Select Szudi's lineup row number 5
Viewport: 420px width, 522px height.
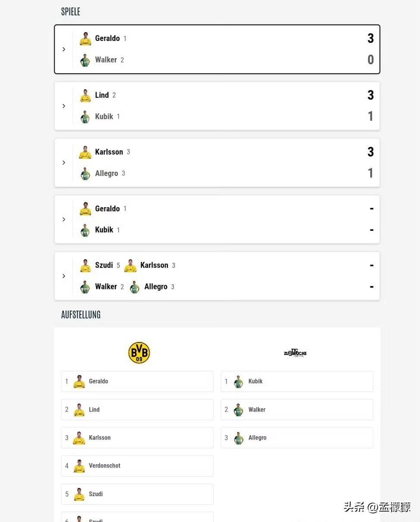(x=137, y=494)
